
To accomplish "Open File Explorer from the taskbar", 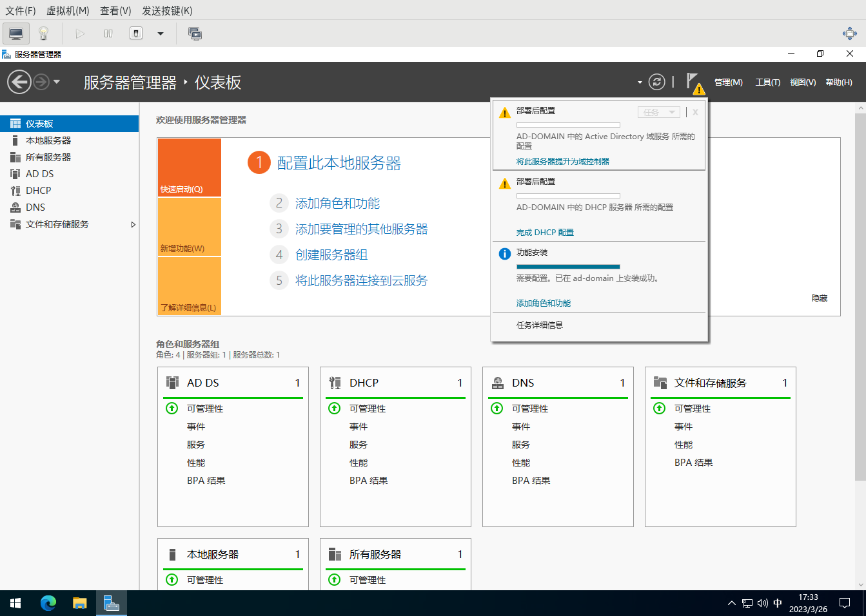I will point(79,603).
